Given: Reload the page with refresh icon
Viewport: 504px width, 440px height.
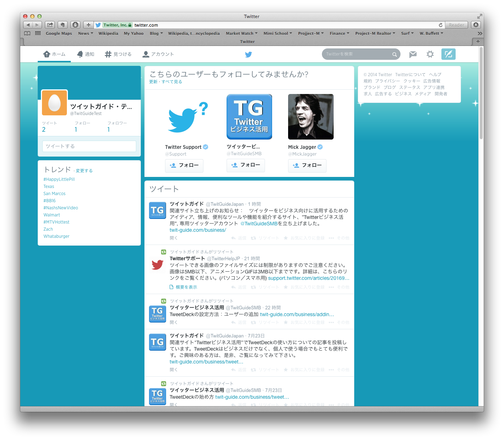Looking at the screenshot, I should point(441,25).
